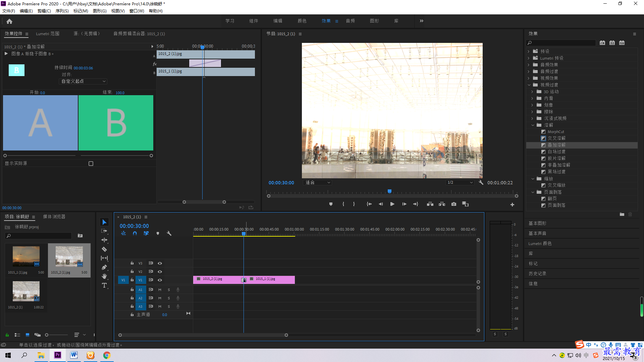Select the 白场过渡 transition
The width and height of the screenshot is (644, 362).
click(556, 152)
